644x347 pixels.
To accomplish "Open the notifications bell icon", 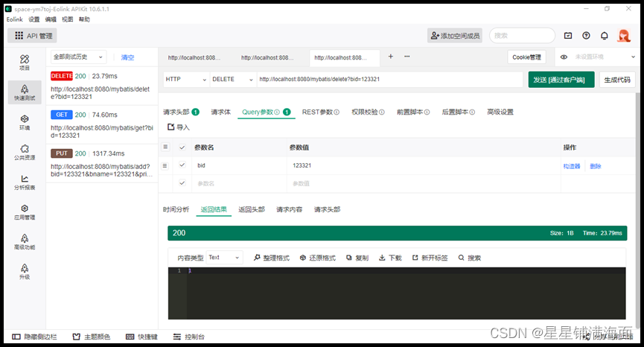I will [x=604, y=36].
